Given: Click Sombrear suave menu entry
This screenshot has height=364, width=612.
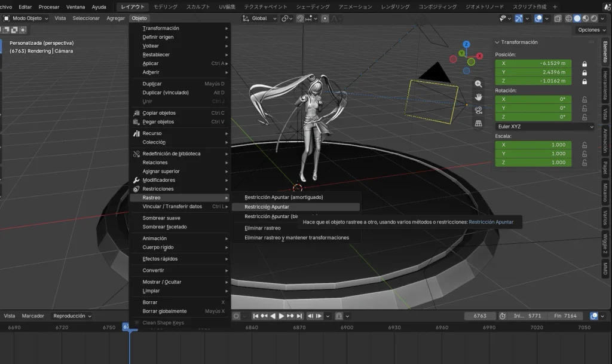Looking at the screenshot, I should click(180, 218).
